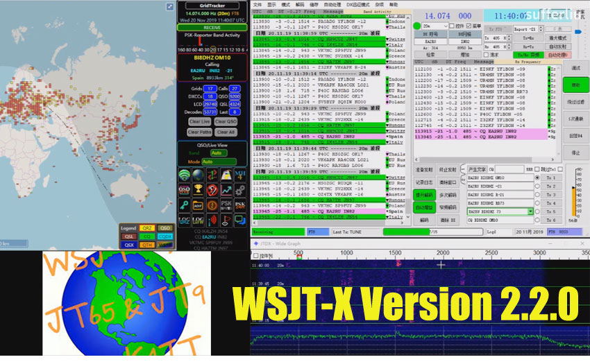Click the Clear QSO button
The height and width of the screenshot is (364, 590).
coord(226,122)
